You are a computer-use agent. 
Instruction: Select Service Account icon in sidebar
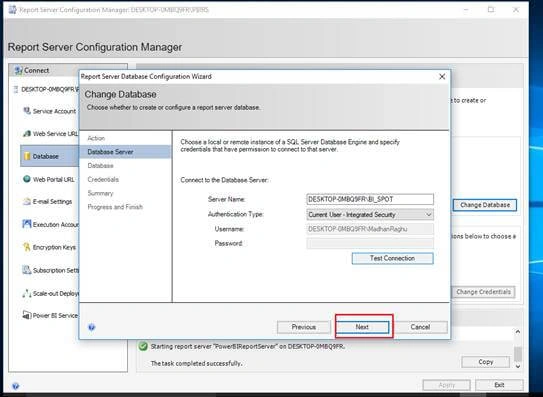pyautogui.click(x=27, y=111)
